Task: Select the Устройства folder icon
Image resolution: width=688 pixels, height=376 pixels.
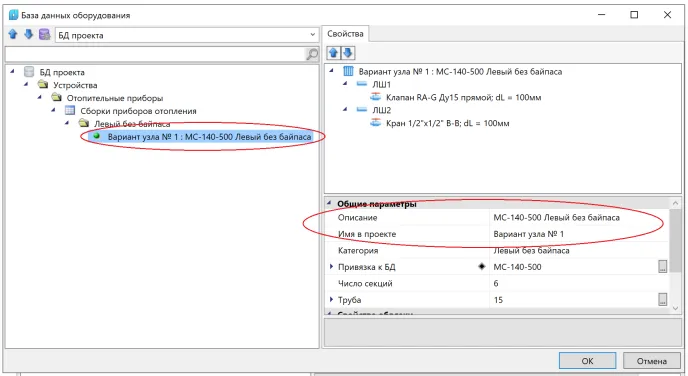Action: (x=43, y=84)
